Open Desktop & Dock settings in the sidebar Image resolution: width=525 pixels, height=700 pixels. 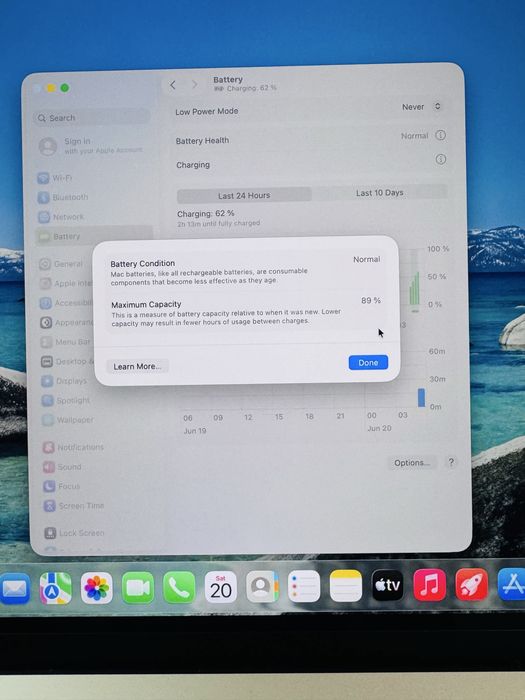(67, 361)
